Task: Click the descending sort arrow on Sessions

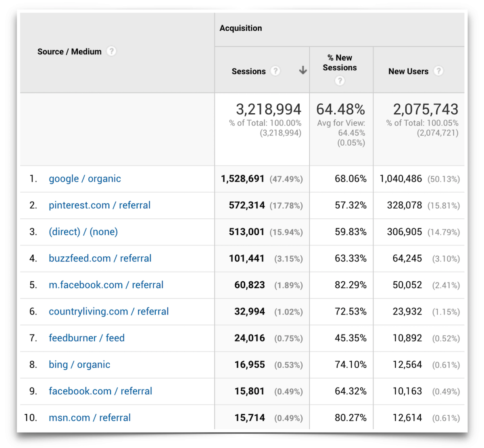Action: pos(302,70)
